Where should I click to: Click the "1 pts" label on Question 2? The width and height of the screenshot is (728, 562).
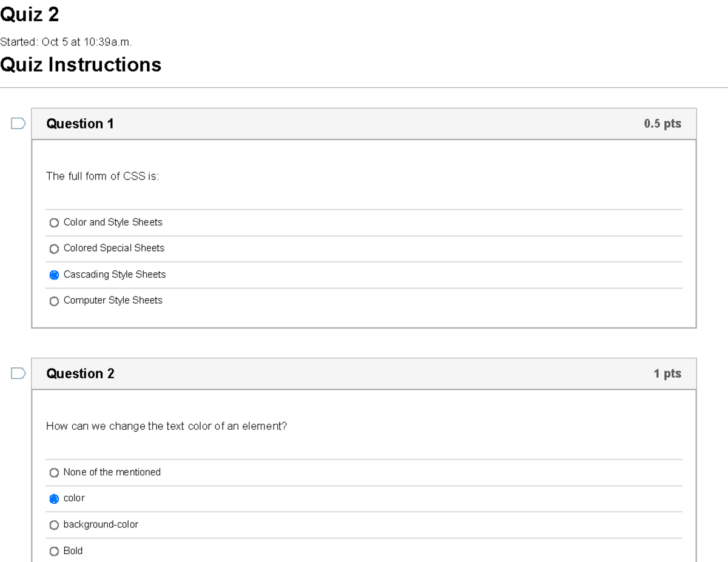pyautogui.click(x=669, y=373)
